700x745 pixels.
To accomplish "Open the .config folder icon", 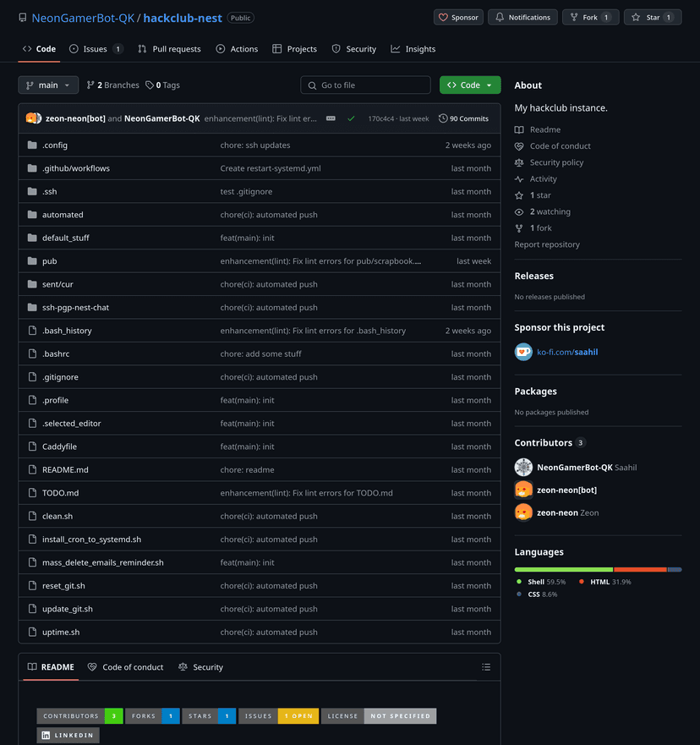I will tap(32, 145).
